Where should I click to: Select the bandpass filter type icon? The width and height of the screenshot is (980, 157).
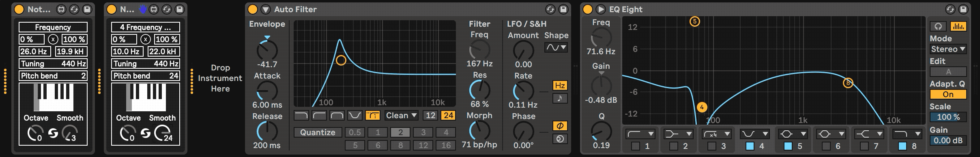coord(337,116)
